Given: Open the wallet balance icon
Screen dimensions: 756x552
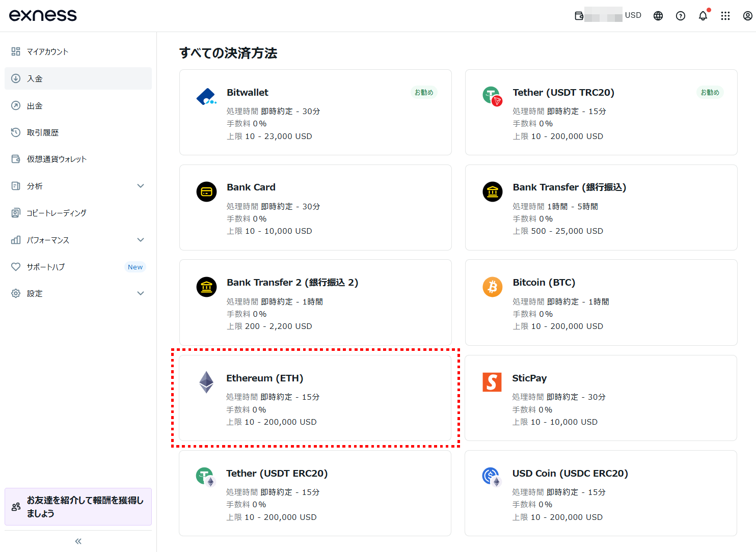Looking at the screenshot, I should (x=579, y=16).
